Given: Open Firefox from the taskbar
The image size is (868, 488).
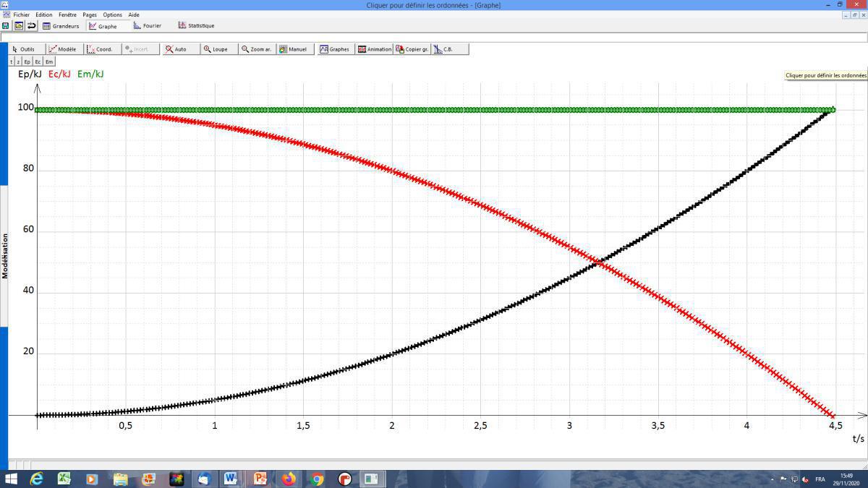Looking at the screenshot, I should pyautogui.click(x=289, y=479).
